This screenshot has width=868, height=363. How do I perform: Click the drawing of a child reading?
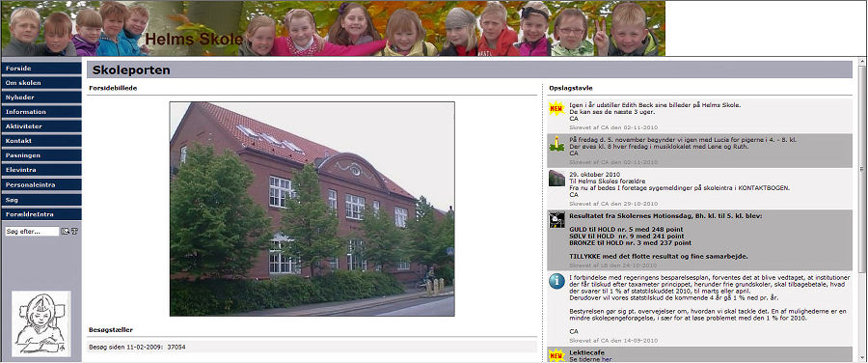tap(41, 323)
